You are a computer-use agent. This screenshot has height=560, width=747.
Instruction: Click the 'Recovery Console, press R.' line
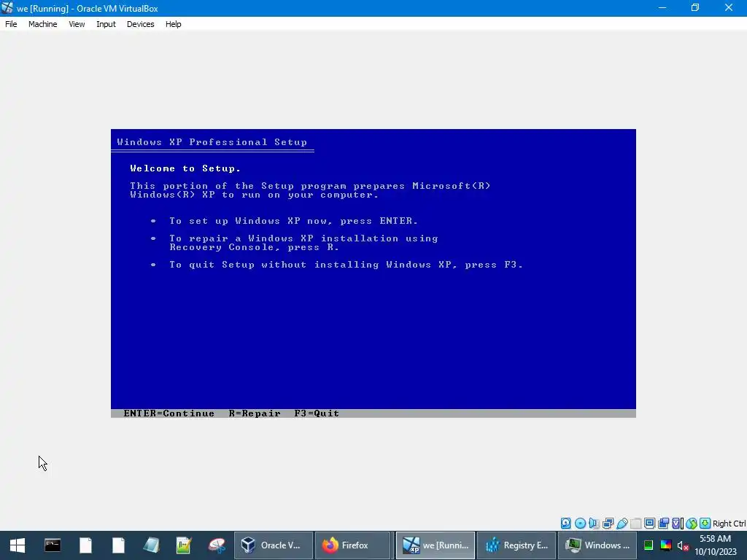255,247
